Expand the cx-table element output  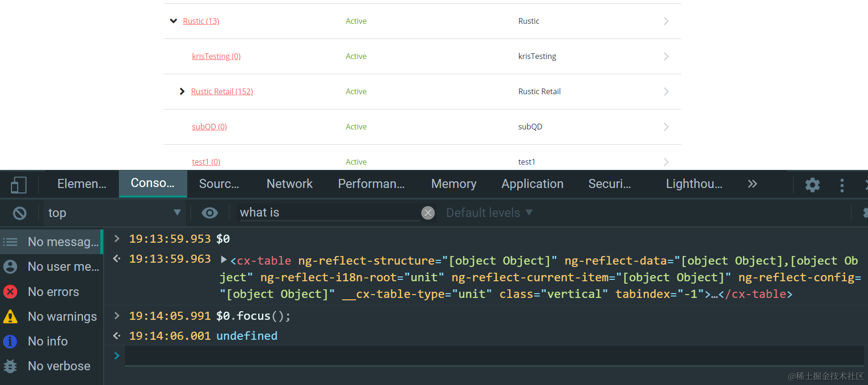pyautogui.click(x=224, y=260)
